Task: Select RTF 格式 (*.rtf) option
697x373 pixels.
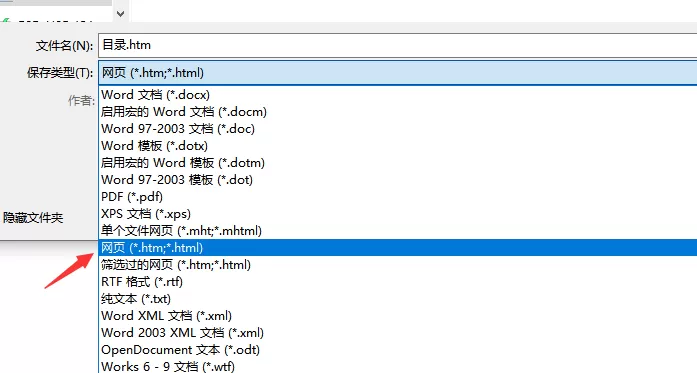Action: click(397, 282)
